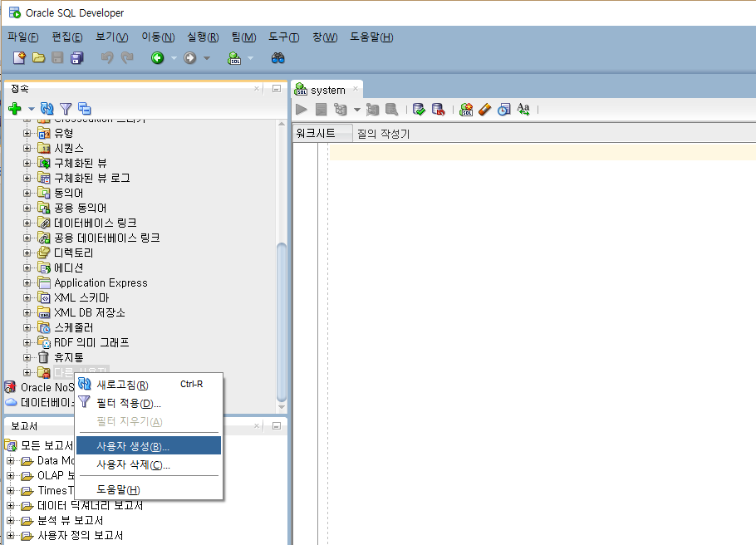Expand the XML 스키마 node
The image size is (756, 545).
27,297
